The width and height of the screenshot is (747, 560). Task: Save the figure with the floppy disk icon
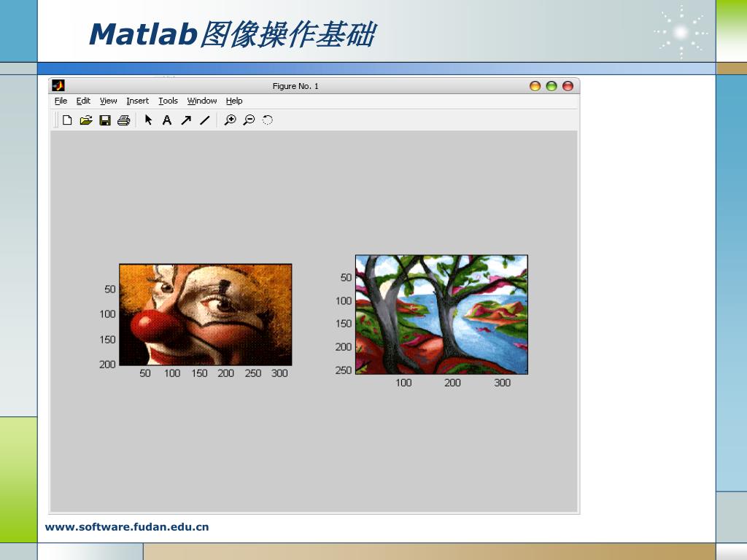[105, 120]
